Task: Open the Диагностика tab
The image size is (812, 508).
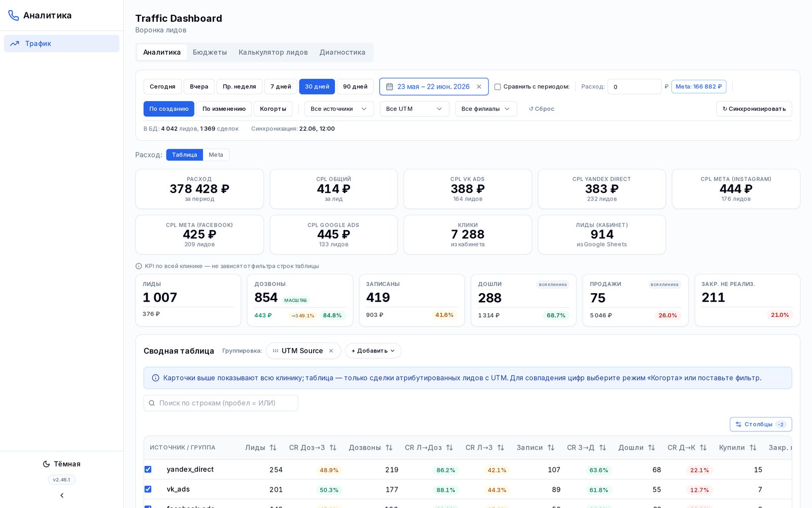Action: [x=343, y=52]
